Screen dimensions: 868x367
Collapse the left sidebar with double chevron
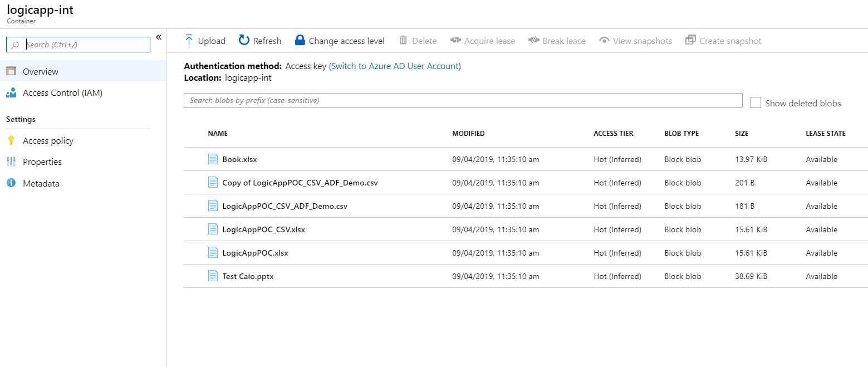point(159,37)
